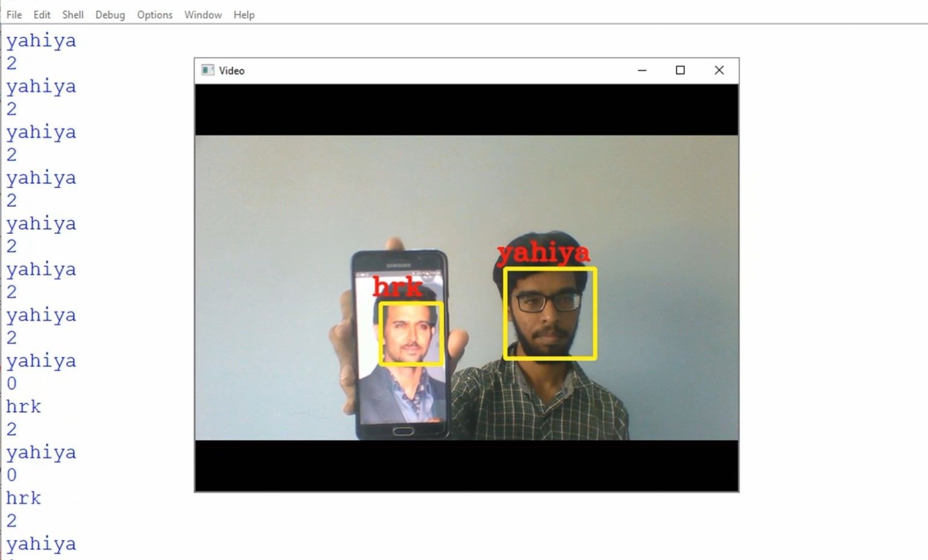Close the Video window
928x560 pixels.
(719, 70)
